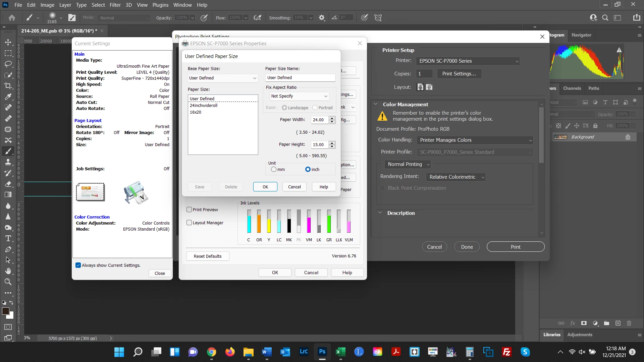Switch to the Channels tab

[572, 88]
